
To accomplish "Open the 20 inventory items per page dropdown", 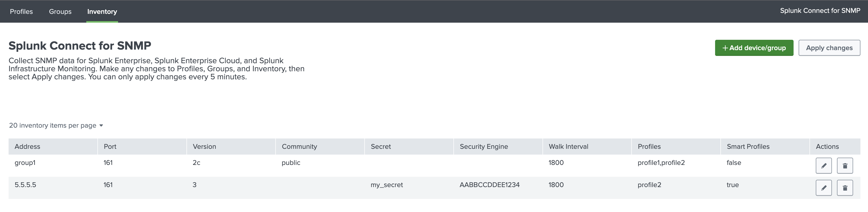I will pos(56,125).
